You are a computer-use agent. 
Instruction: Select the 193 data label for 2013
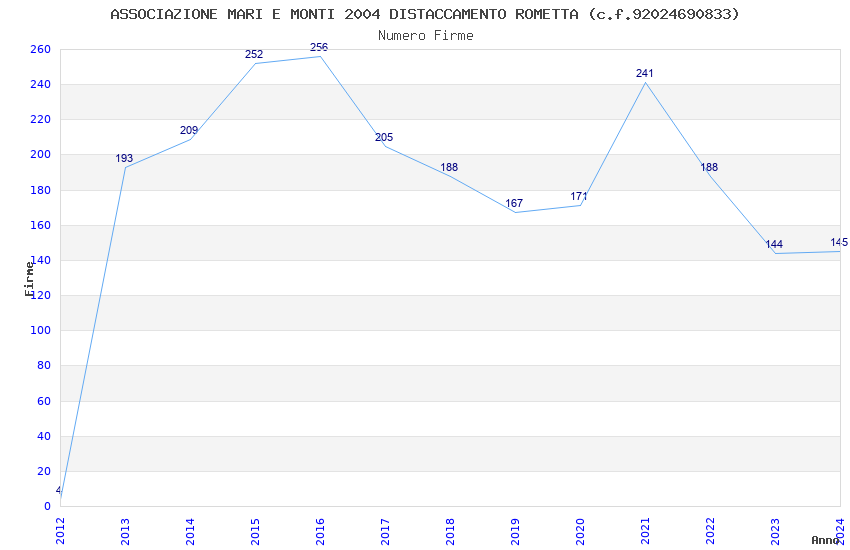(124, 158)
